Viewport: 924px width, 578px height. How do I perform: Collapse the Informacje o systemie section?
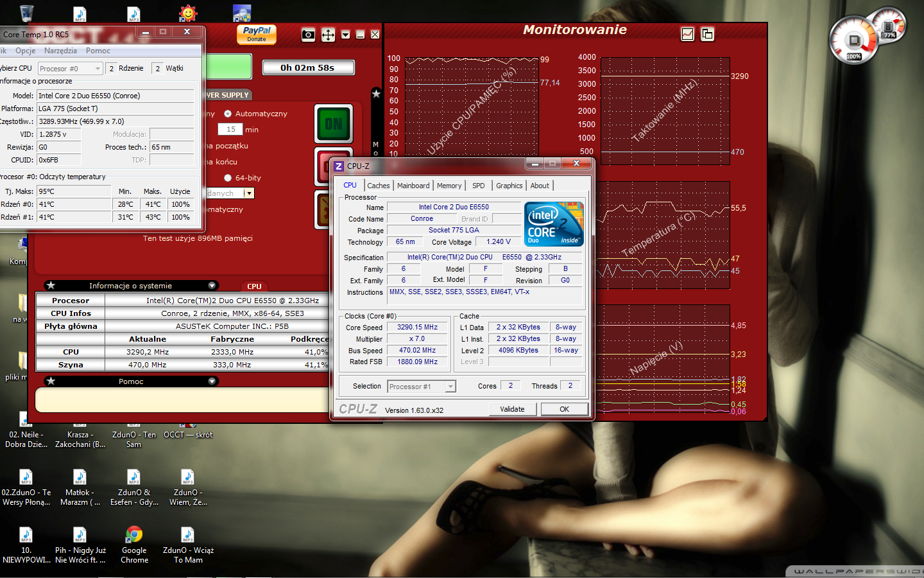click(x=212, y=286)
